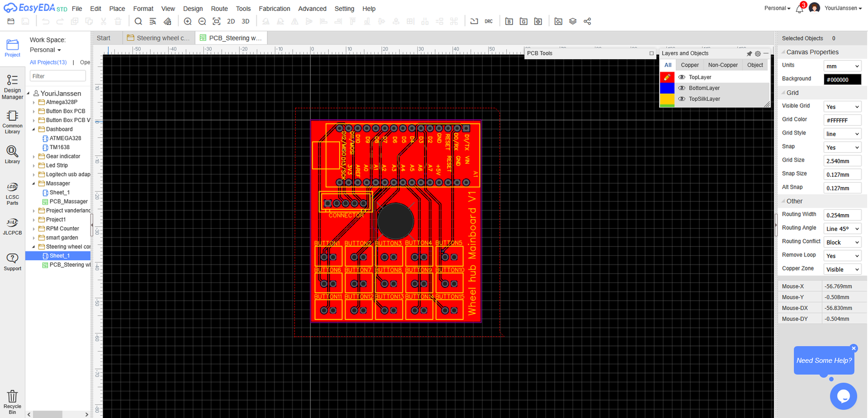The image size is (868, 418).
Task: Toggle BottomLayer visibility eye
Action: [x=682, y=88]
